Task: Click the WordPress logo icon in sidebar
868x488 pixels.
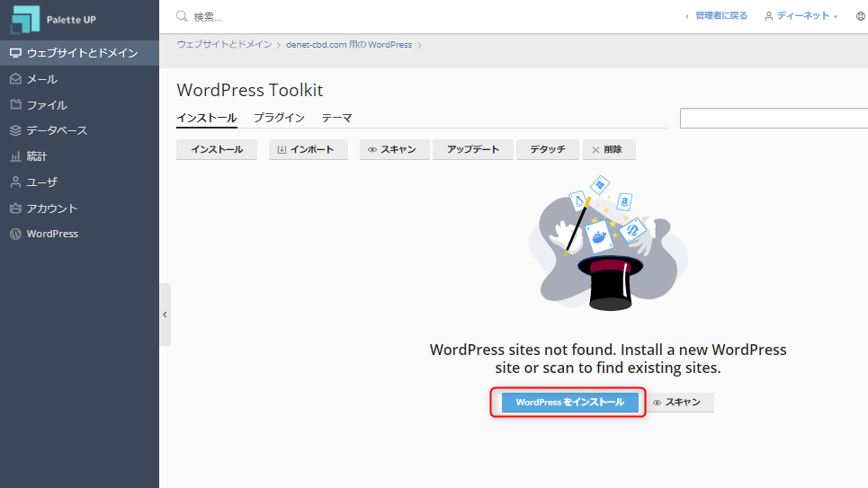Action: coord(15,234)
